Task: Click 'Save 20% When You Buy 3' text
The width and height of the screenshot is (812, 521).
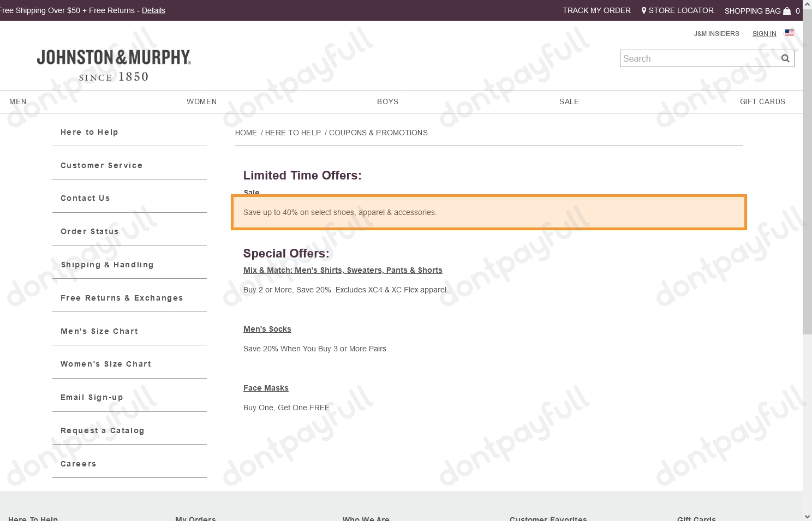Action: click(315, 349)
